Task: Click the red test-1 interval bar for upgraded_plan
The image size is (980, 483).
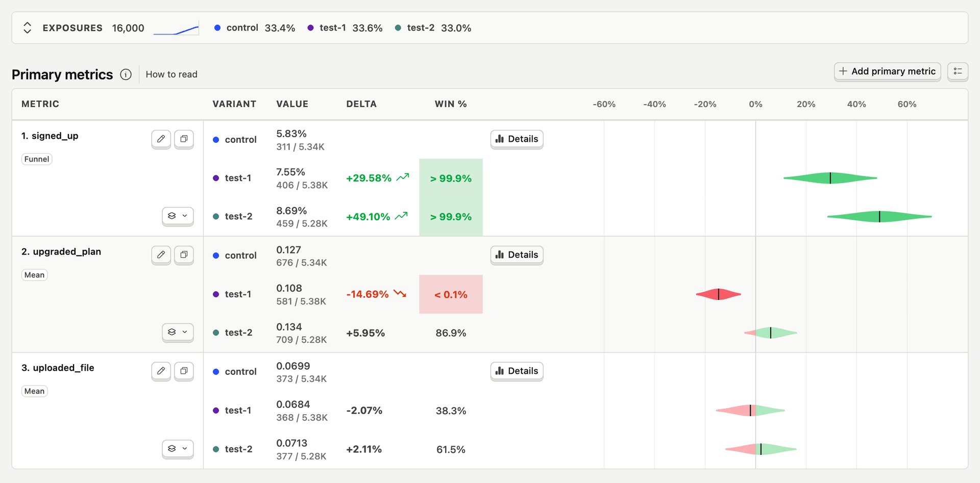Action: pyautogui.click(x=718, y=294)
